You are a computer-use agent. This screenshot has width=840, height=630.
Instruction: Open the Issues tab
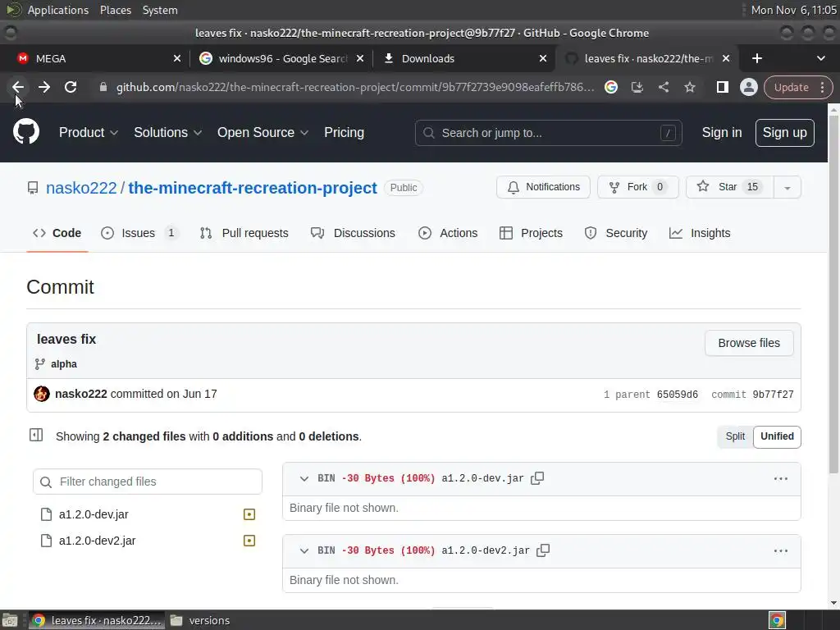pyautogui.click(x=138, y=234)
